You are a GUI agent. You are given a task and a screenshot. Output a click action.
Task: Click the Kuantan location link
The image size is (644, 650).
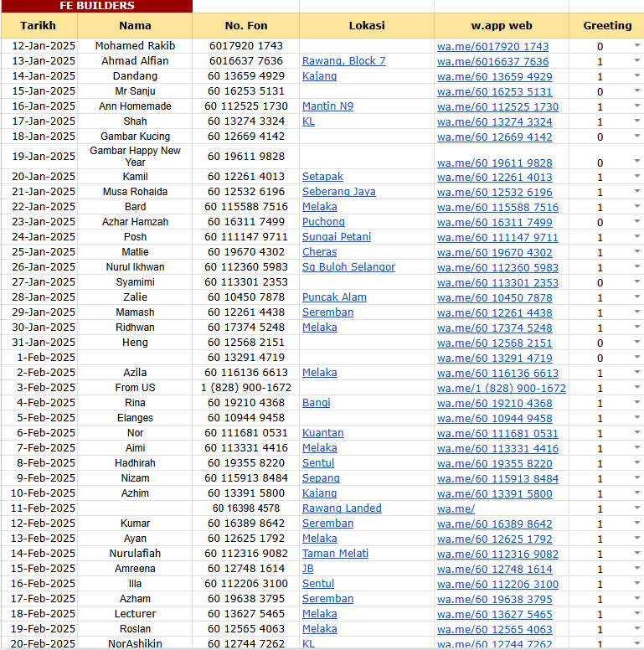(322, 433)
